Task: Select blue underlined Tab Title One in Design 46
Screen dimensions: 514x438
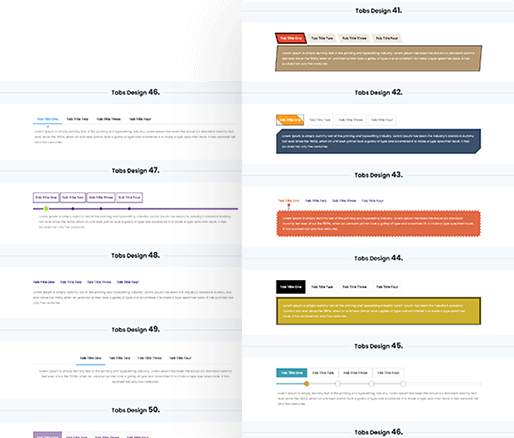Action: [47, 119]
